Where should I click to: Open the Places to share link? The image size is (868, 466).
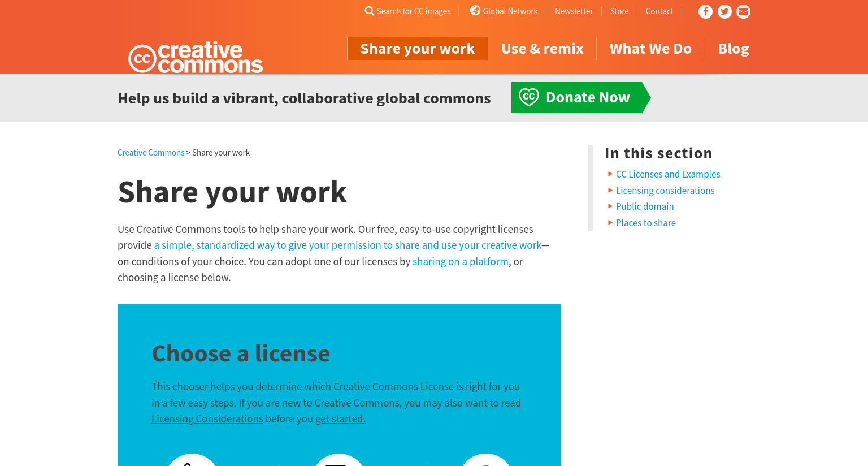[646, 223]
